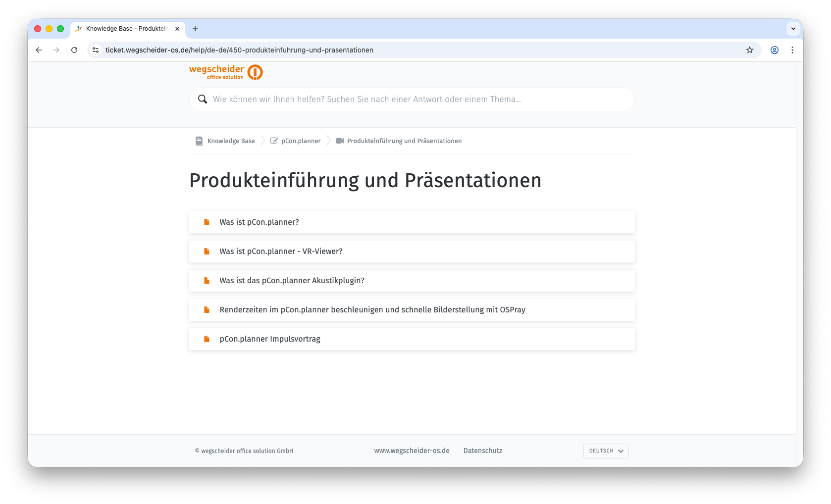Open the pCon.planner breadcrumb
Image resolution: width=831 pixels, height=504 pixels.
(301, 141)
